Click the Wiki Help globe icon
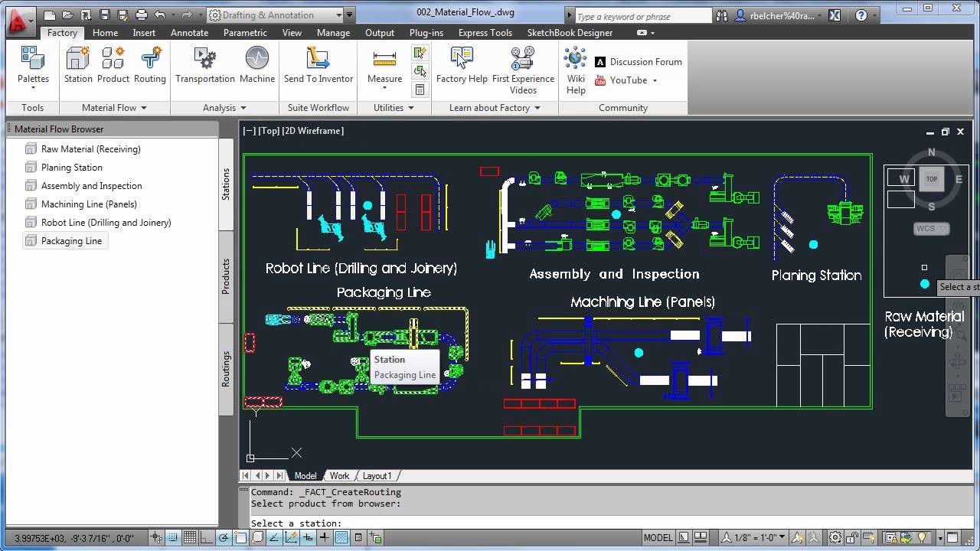The height and width of the screenshot is (551, 980). [575, 57]
